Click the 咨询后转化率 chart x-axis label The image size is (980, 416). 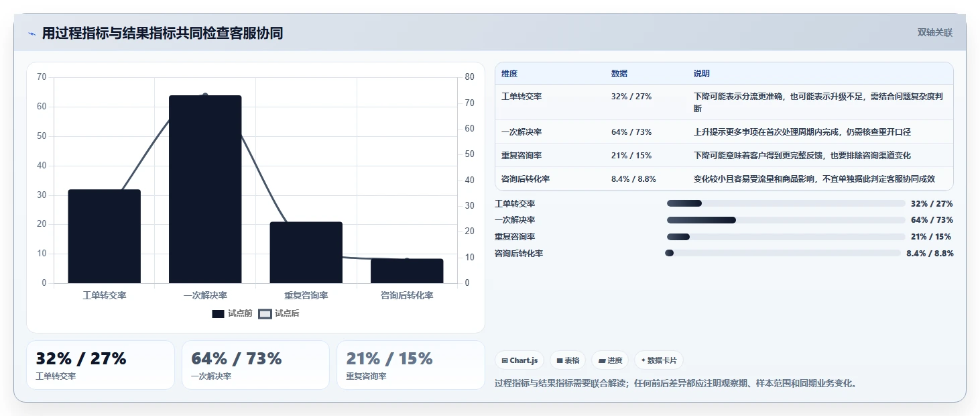click(407, 295)
